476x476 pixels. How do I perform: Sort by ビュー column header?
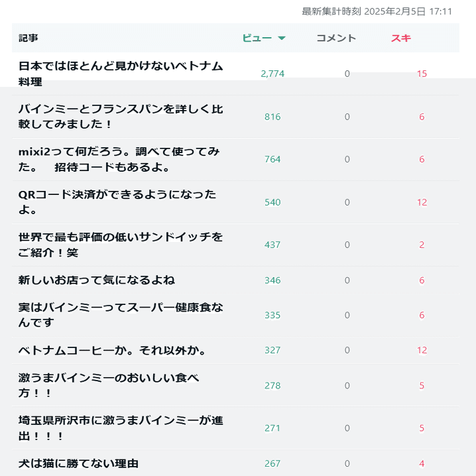[x=257, y=38]
